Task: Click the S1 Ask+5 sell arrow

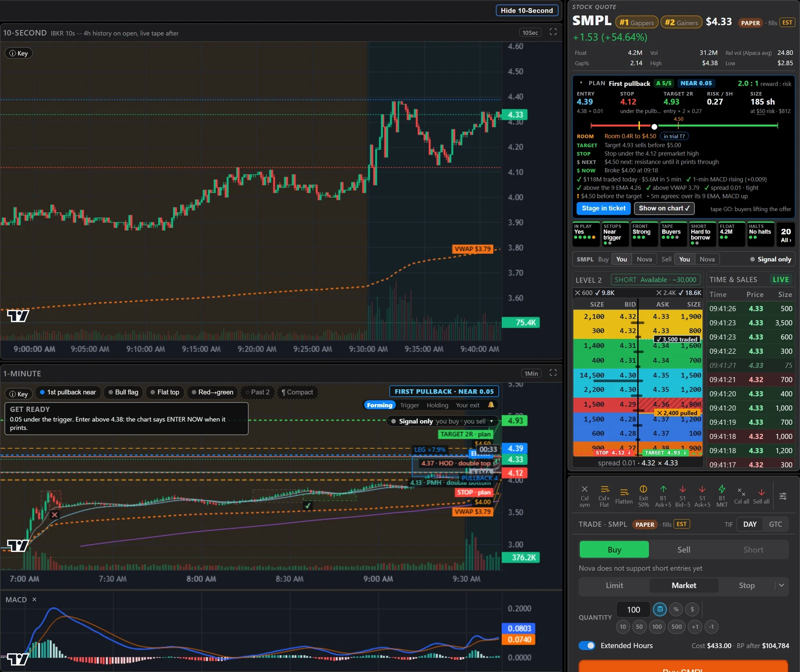Action: tap(702, 489)
